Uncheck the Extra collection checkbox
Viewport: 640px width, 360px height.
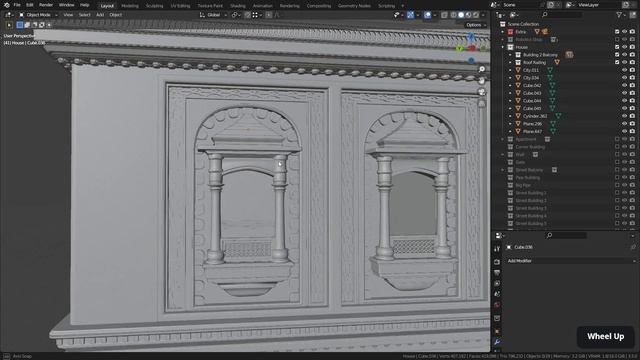pyautogui.click(x=617, y=32)
